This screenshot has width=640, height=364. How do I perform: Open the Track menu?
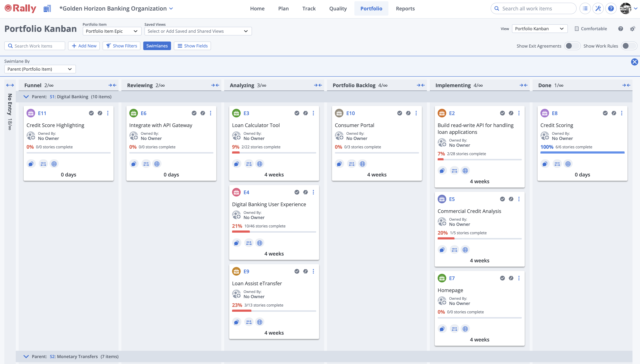click(x=309, y=8)
